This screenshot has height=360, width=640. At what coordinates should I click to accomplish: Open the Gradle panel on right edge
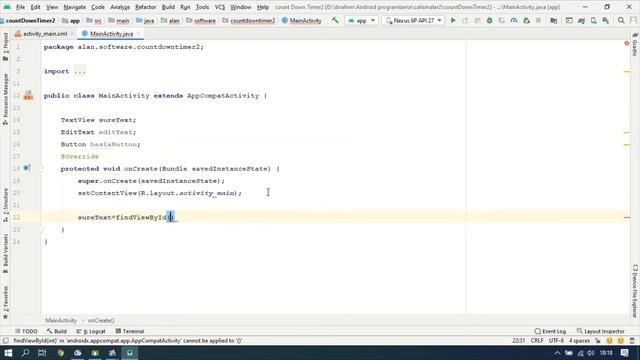(635, 44)
